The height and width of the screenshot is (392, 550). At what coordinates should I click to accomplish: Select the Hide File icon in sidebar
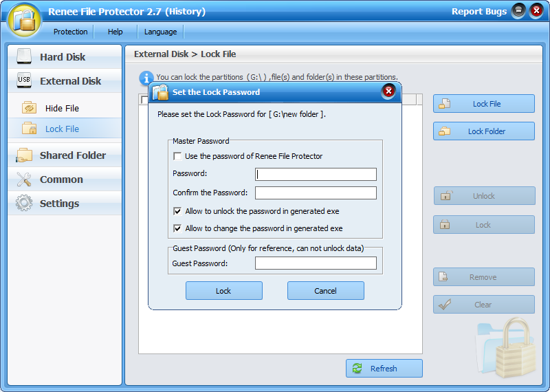[x=29, y=108]
